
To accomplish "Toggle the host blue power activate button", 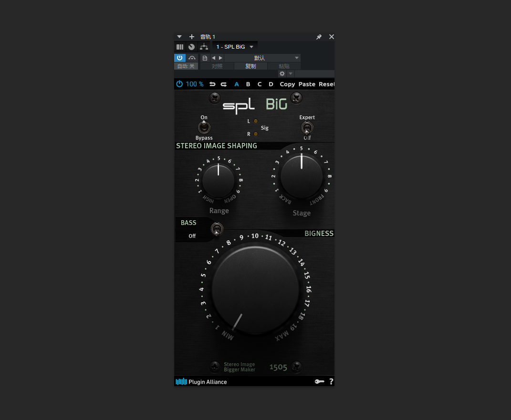I will point(179,58).
